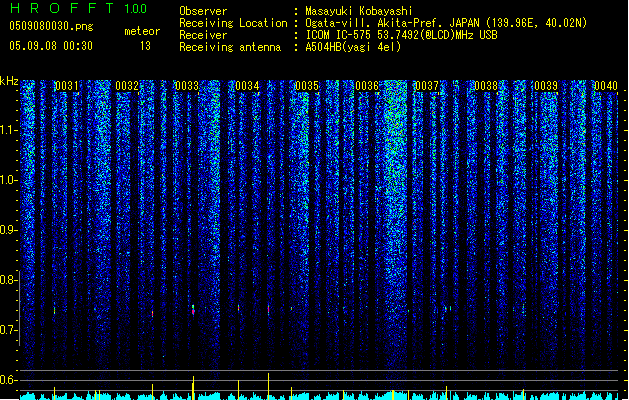Select the 0039 time marker

[546, 86]
